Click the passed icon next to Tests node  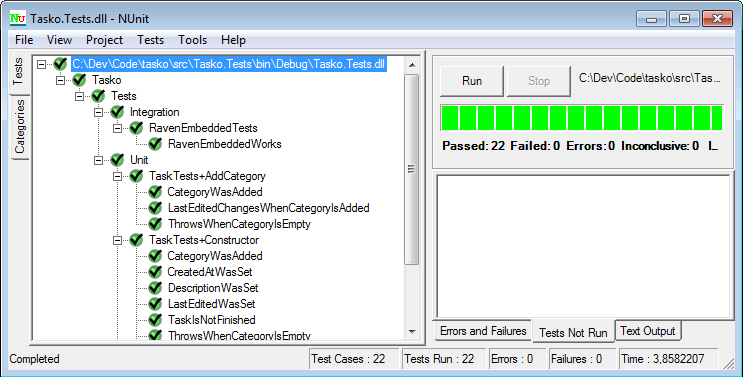tap(98, 96)
